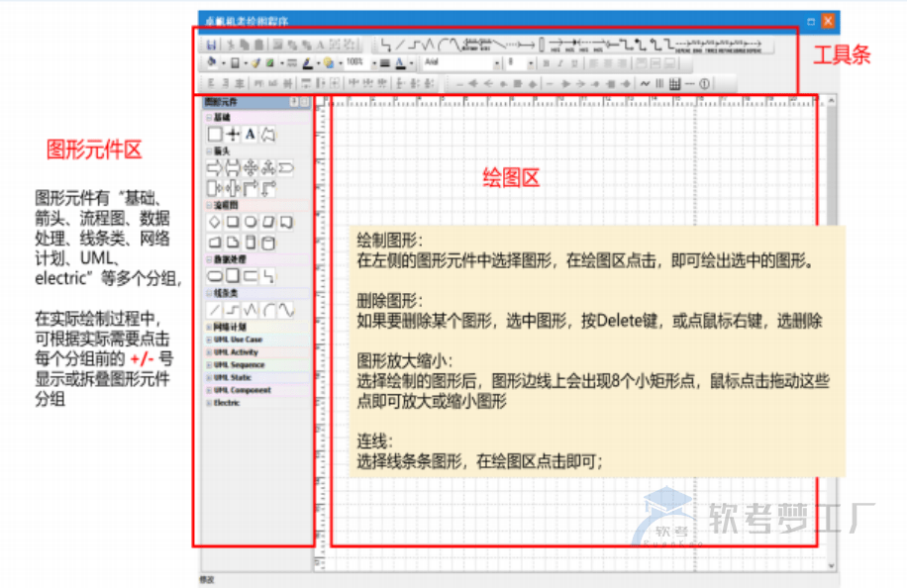Toggle italic text formatting

(559, 63)
